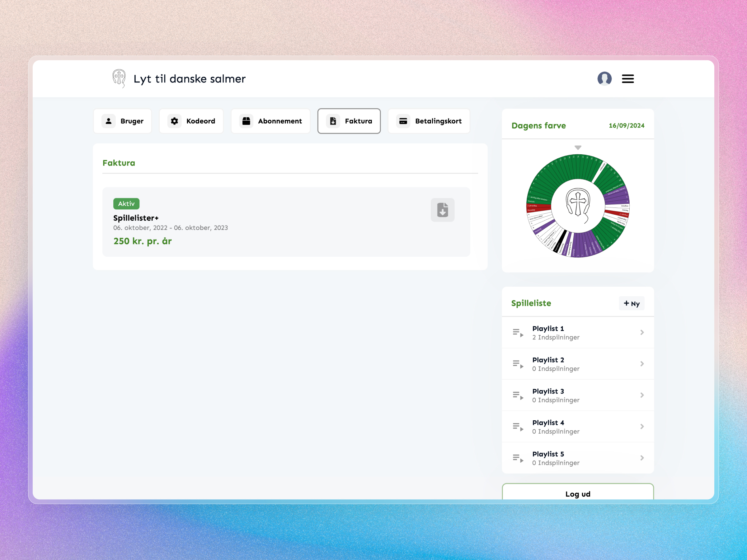
Task: Select the Betalingskort card icon
Action: [x=403, y=121]
